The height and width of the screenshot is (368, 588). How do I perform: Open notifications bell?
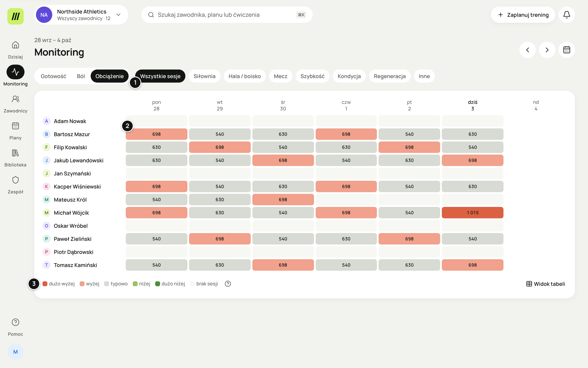click(x=567, y=15)
